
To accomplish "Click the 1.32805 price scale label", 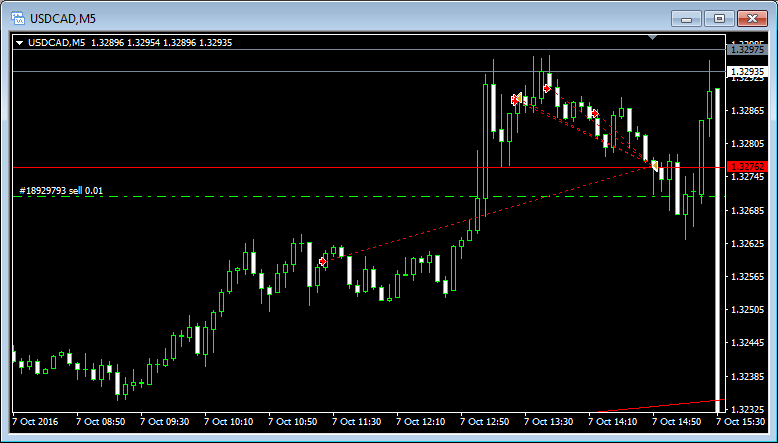I will pyautogui.click(x=748, y=144).
